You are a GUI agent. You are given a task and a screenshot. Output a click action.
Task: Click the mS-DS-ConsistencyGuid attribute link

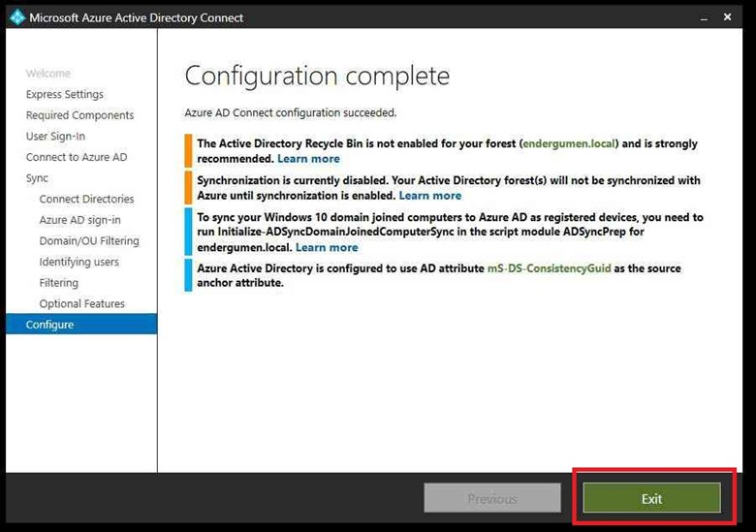pyautogui.click(x=549, y=268)
